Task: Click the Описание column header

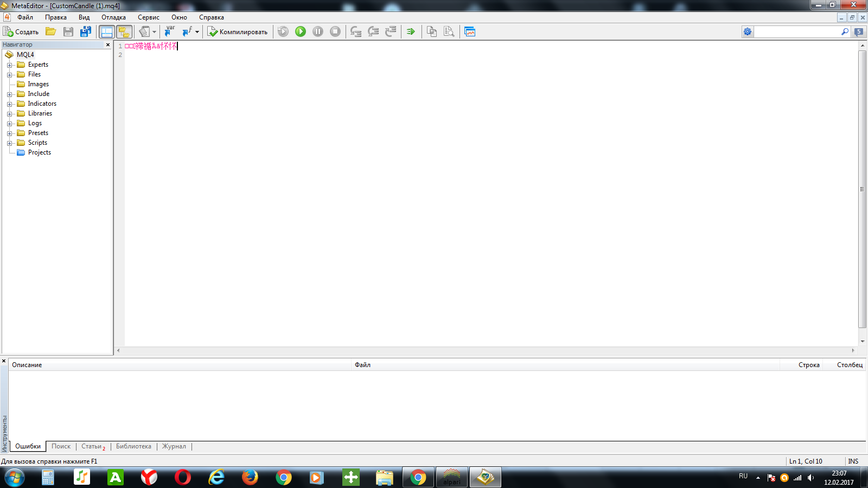Action: point(180,365)
